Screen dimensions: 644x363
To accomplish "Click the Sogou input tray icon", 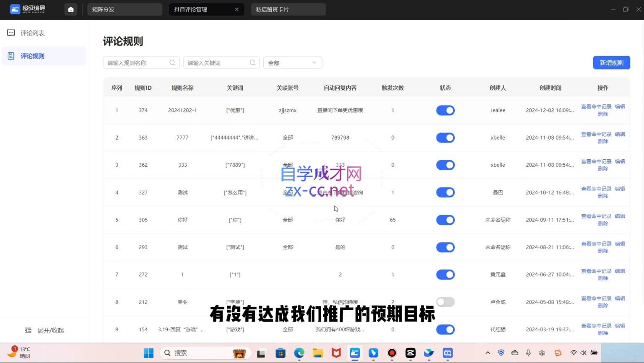I will coord(558,353).
